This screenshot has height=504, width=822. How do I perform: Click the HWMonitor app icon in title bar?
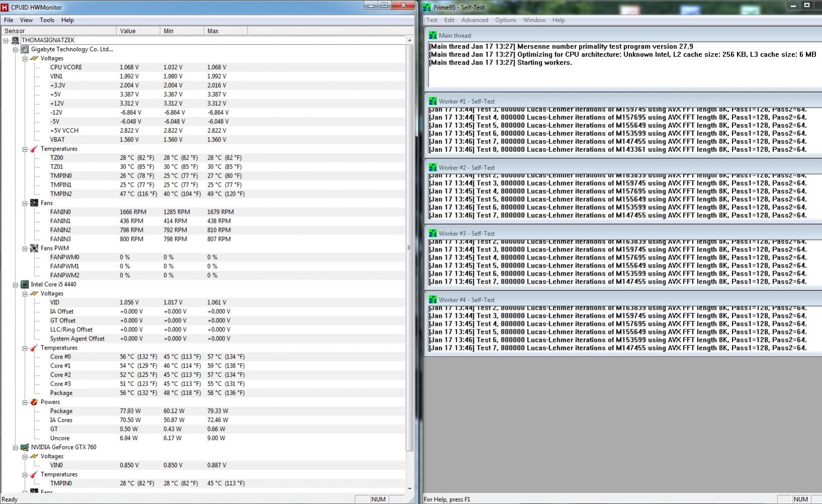point(5,7)
